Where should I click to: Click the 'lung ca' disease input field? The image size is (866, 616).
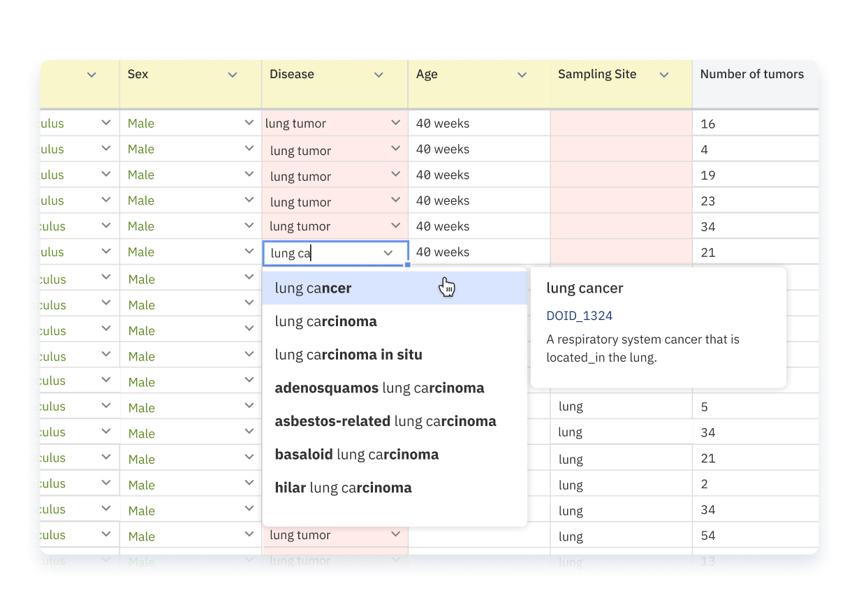[x=321, y=253]
